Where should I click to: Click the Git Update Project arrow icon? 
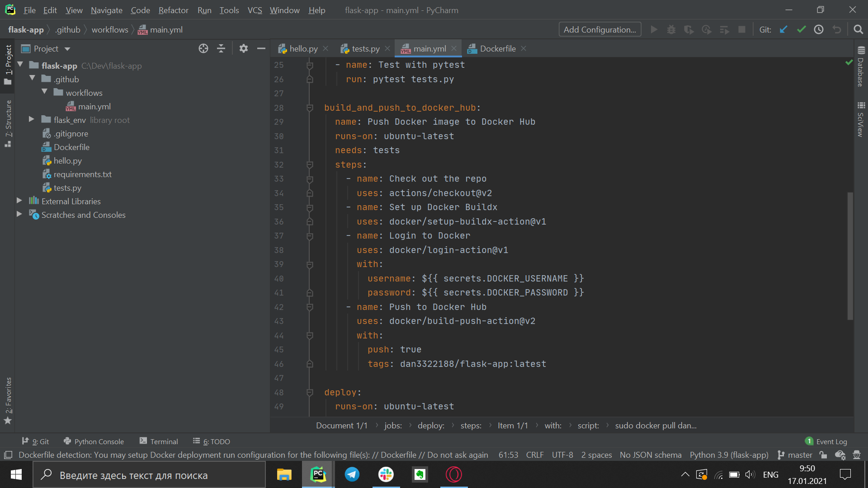click(x=783, y=30)
